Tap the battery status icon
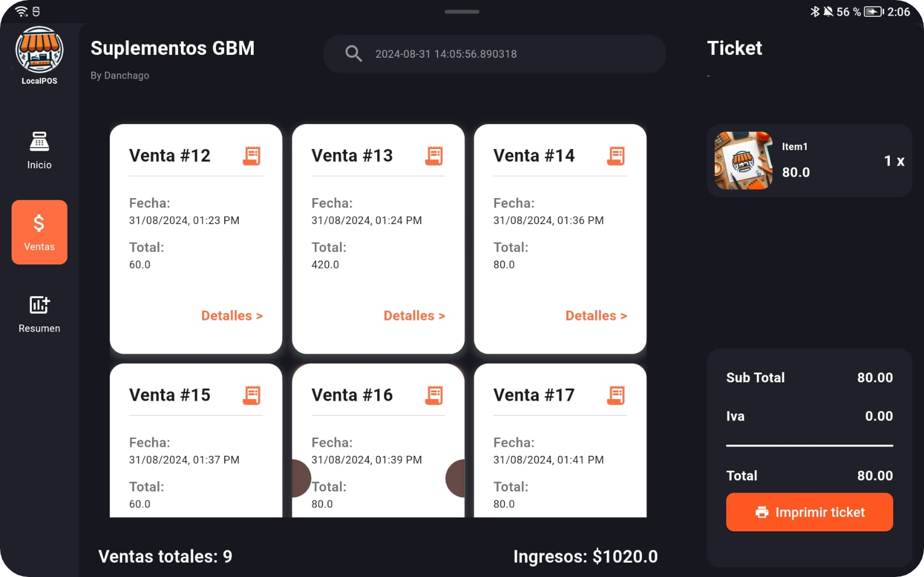The image size is (924, 577). pos(873,12)
